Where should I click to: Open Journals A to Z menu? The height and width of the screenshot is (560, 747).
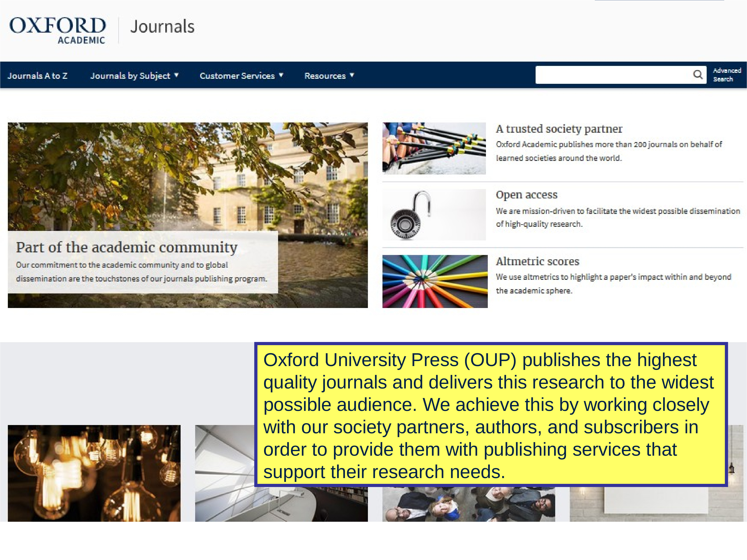tap(38, 76)
